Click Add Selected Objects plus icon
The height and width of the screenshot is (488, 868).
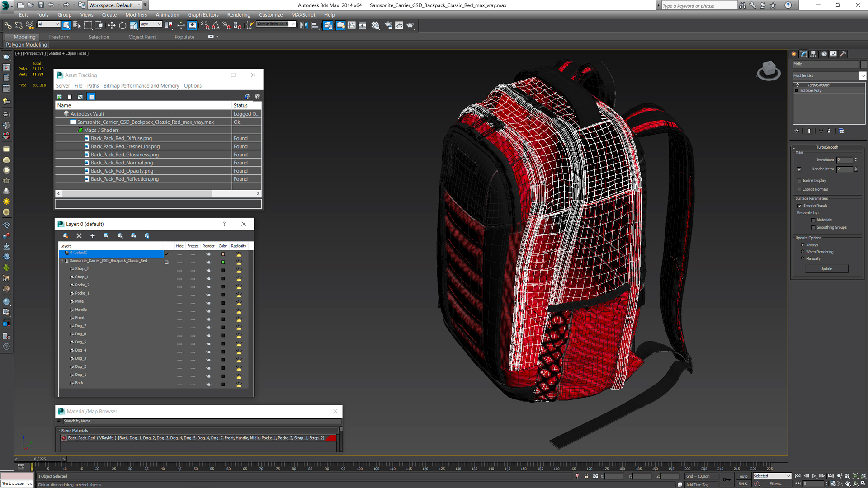(x=93, y=236)
